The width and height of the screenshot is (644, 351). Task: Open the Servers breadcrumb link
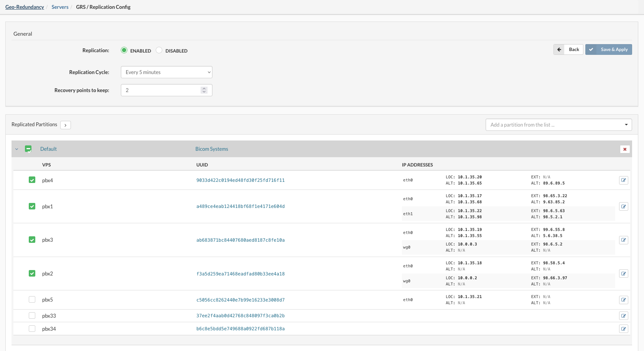coord(60,7)
